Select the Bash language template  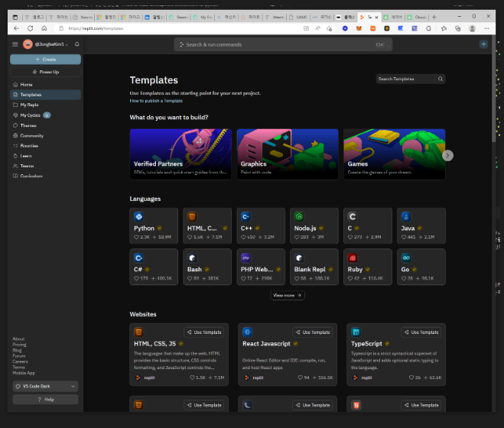[x=207, y=267]
